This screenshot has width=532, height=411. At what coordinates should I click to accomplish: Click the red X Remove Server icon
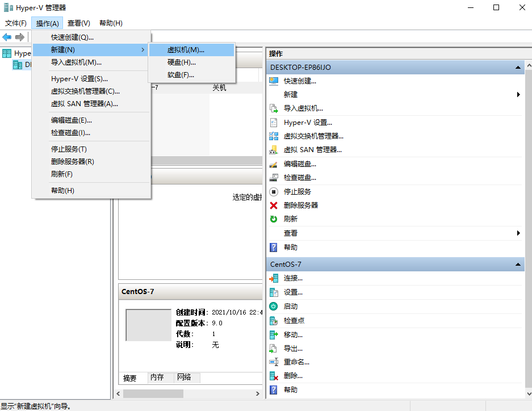pos(274,205)
